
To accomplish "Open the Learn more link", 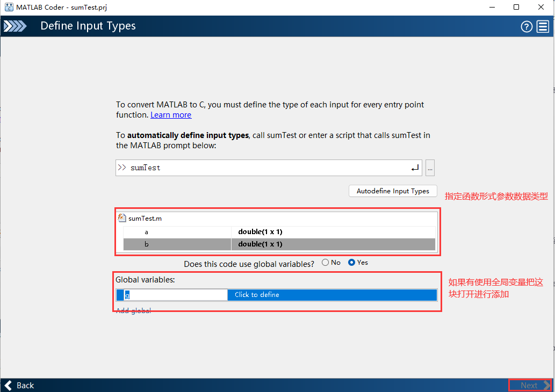I will pos(171,115).
